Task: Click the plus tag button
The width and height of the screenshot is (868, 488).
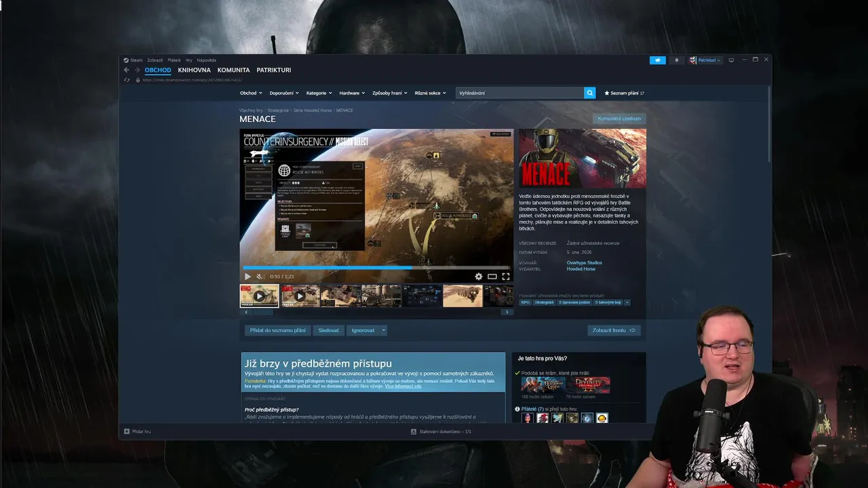Action: [x=627, y=302]
